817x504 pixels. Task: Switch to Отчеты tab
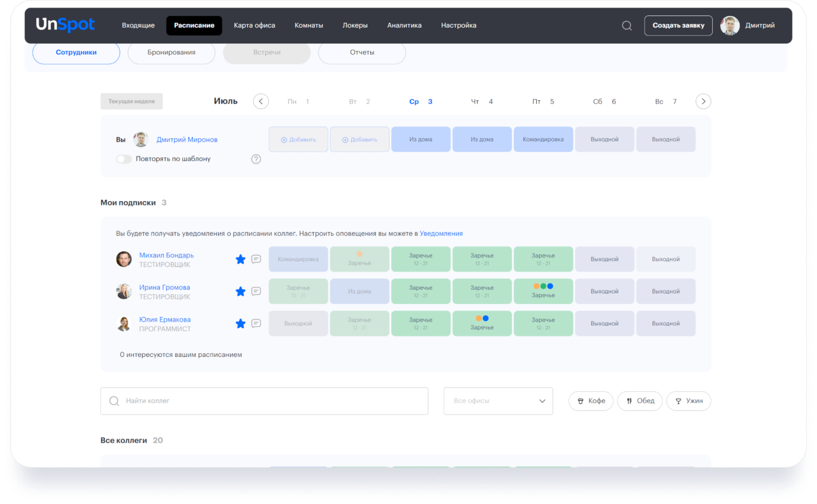(362, 52)
